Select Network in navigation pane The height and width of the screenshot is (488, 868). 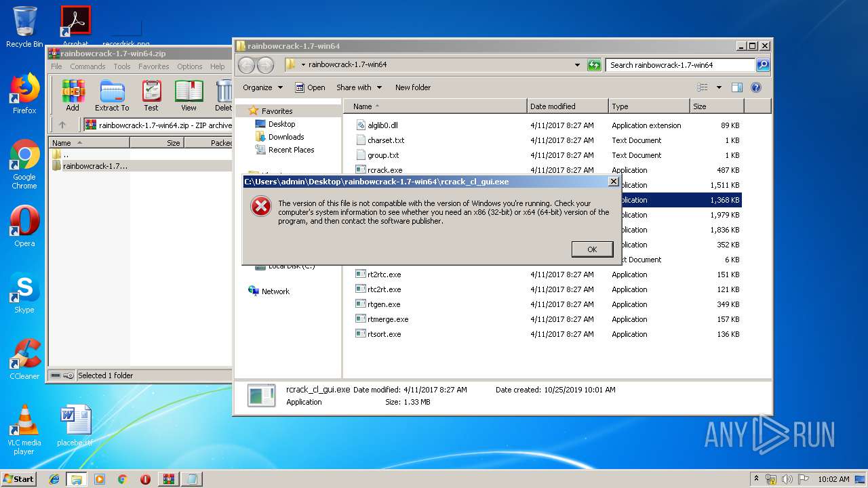click(269, 291)
